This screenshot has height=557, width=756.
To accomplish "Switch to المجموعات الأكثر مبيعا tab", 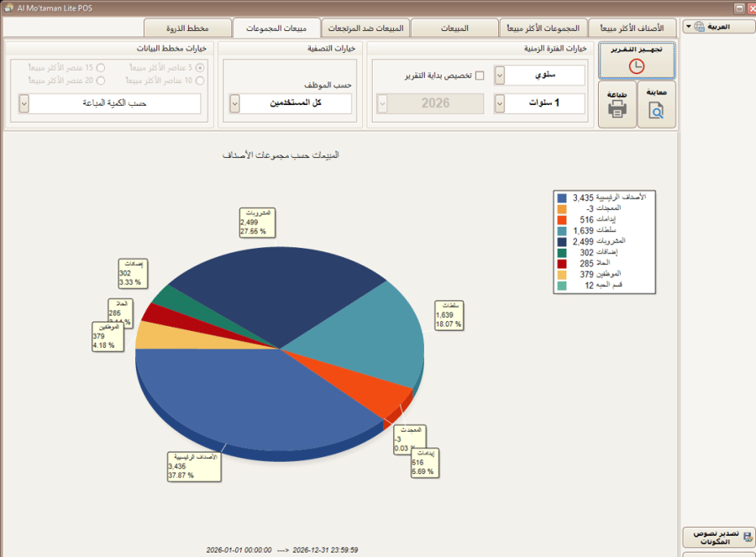I will pyautogui.click(x=543, y=29).
